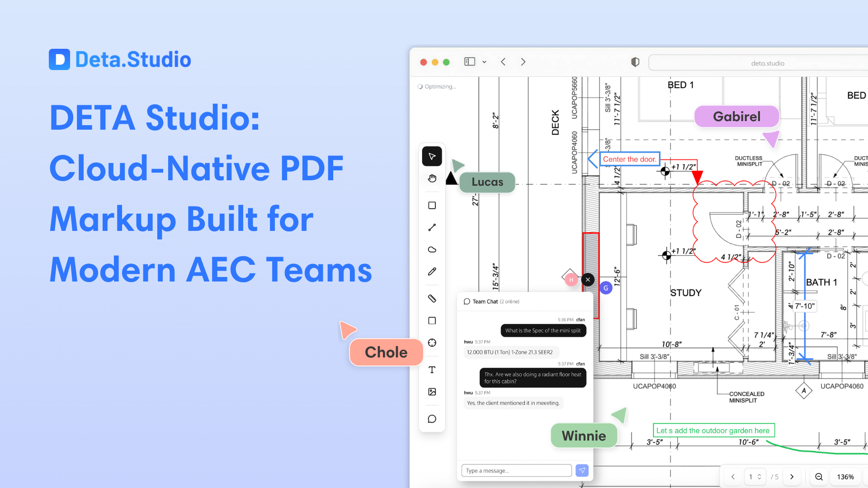The height and width of the screenshot is (488, 868).
Task: Select the pencil drawing tool
Action: pos(432,271)
